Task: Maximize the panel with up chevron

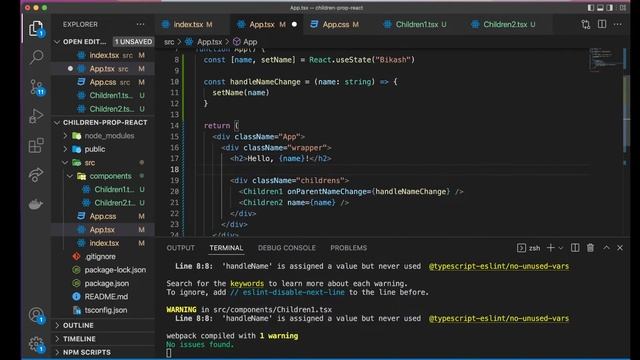Action: [x=607, y=248]
